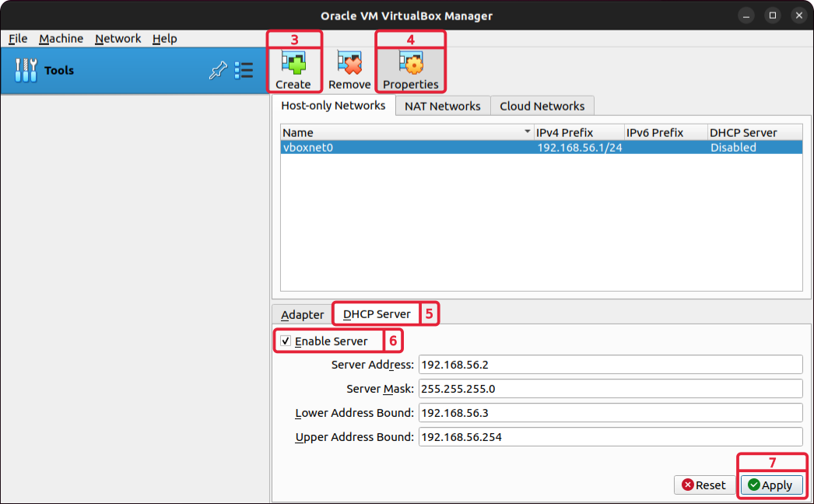Focus the Lower Address Bound field

[x=610, y=413]
